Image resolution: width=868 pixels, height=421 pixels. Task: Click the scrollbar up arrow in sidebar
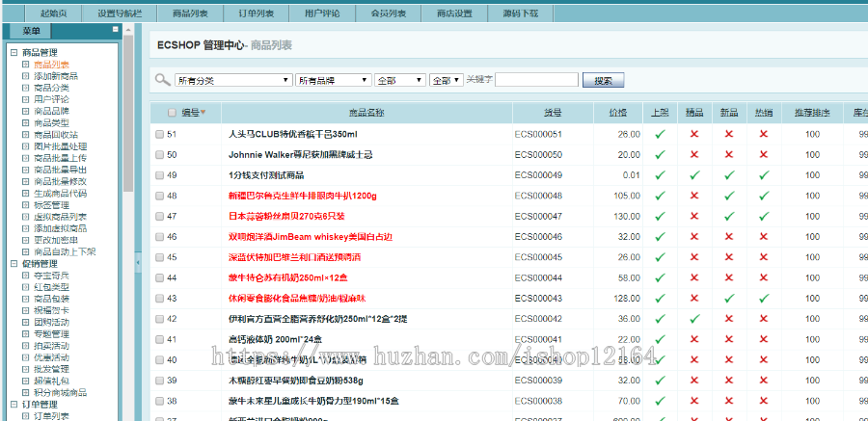coord(128,29)
